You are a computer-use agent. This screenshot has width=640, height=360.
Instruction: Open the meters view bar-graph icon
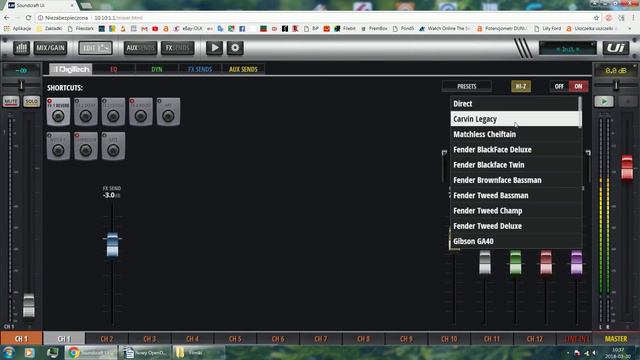pos(21,48)
